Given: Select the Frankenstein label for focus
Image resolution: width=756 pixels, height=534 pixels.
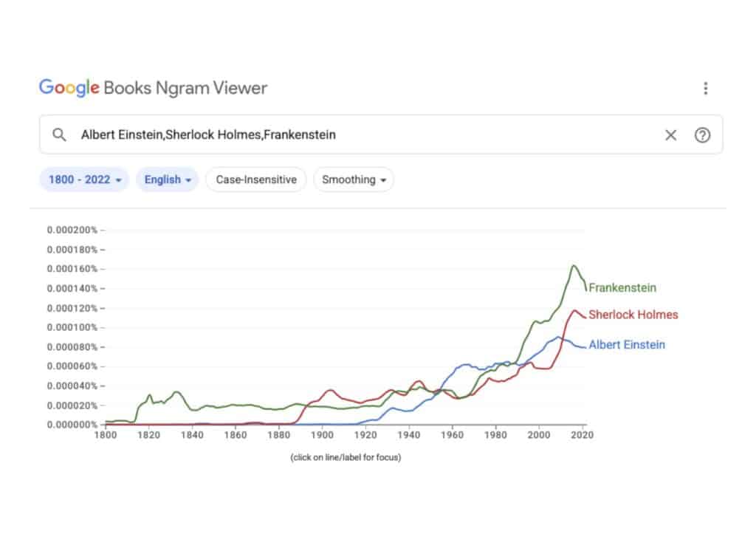Looking at the screenshot, I should (x=622, y=288).
